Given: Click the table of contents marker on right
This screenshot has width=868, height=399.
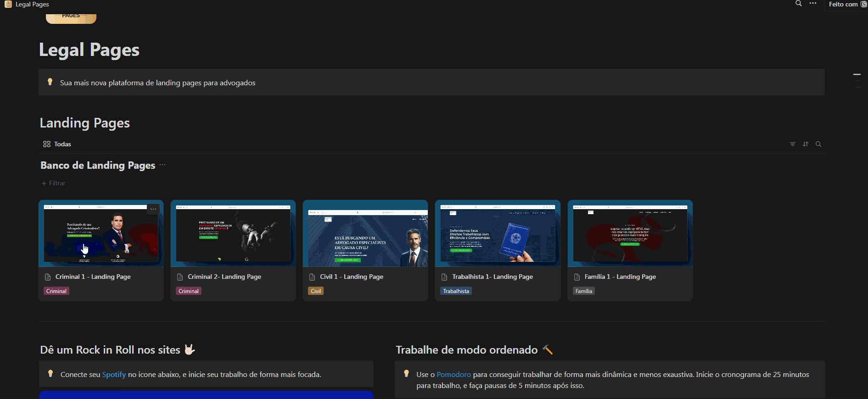Looking at the screenshot, I should tap(857, 74).
